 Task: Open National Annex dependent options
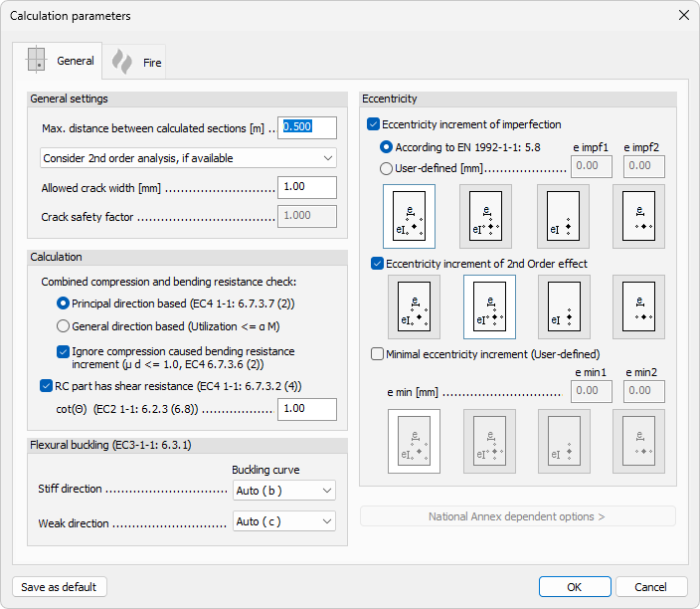pos(518,516)
